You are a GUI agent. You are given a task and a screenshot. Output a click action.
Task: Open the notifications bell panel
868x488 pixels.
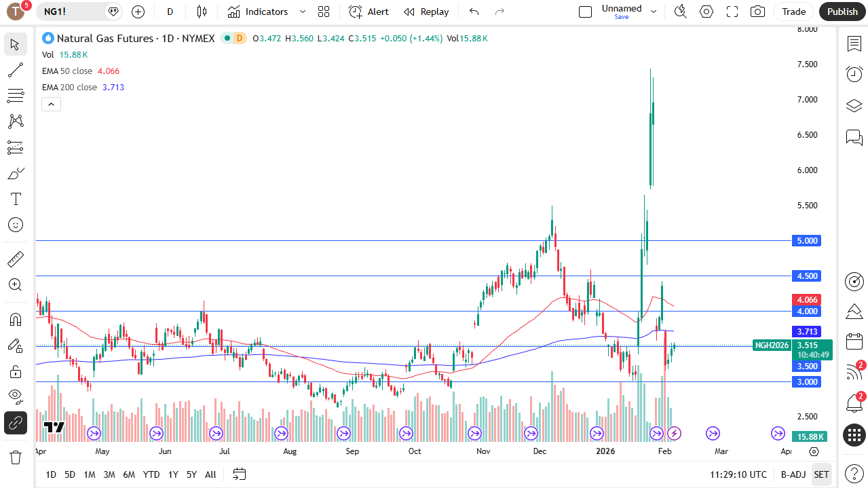point(854,403)
